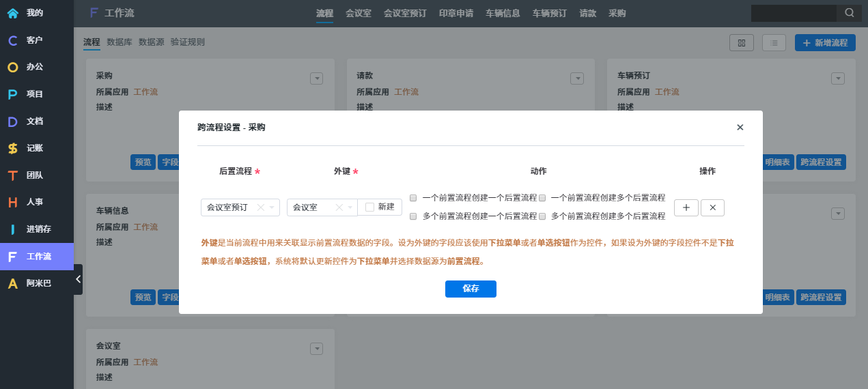The height and width of the screenshot is (389, 868).
Task: Switch to the 数据库 tab
Action: pyautogui.click(x=120, y=42)
